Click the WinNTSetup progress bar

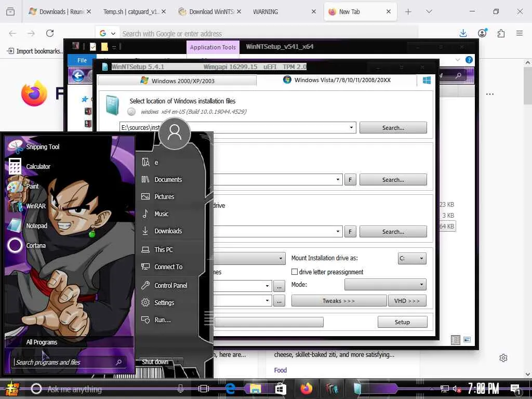tap(269, 322)
